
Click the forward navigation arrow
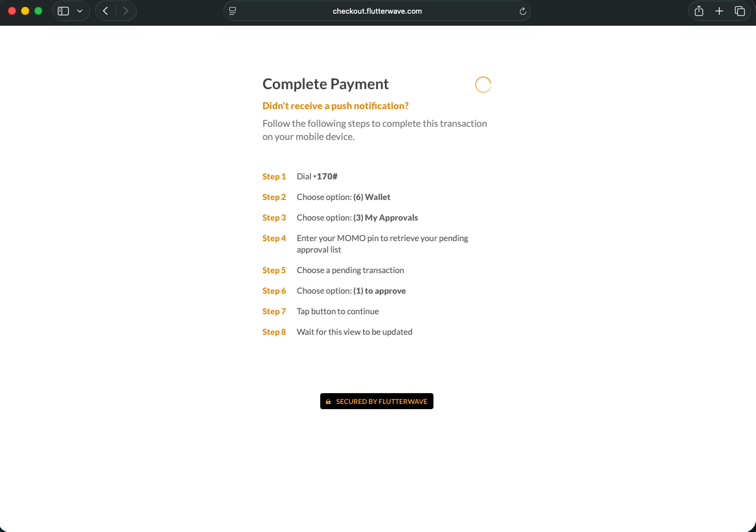[126, 11]
